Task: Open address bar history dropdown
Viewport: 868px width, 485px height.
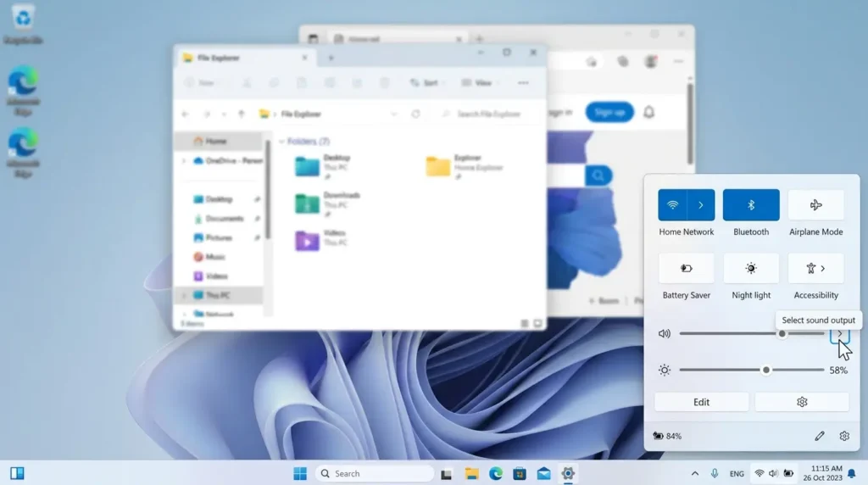Action: click(393, 114)
